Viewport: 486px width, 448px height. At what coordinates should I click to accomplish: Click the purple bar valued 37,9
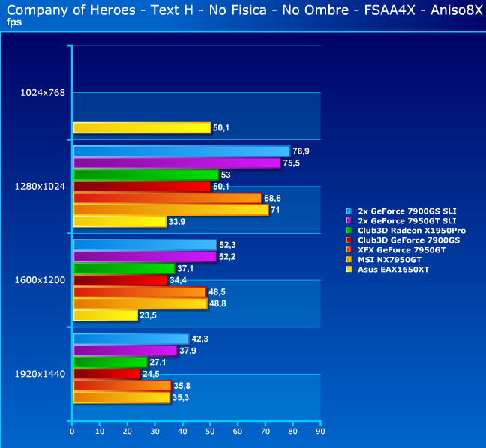point(125,351)
